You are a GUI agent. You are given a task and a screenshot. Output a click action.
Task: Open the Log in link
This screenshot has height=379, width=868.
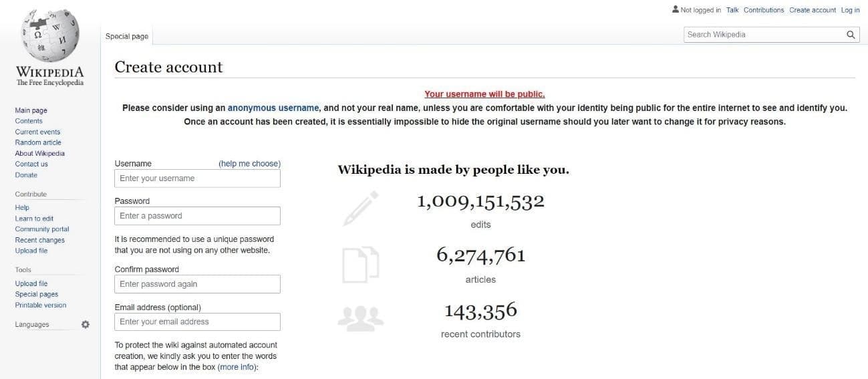click(x=851, y=10)
